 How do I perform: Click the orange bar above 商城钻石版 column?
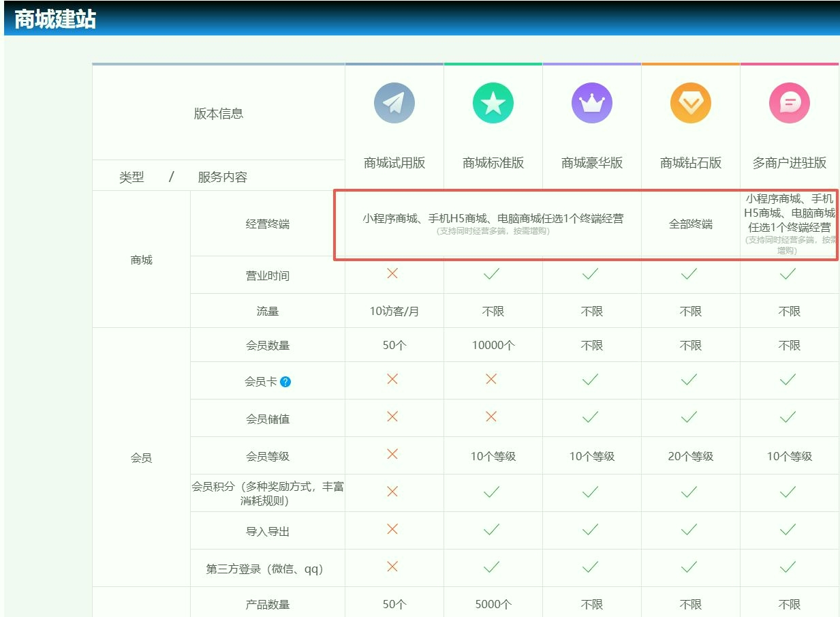tap(690, 64)
